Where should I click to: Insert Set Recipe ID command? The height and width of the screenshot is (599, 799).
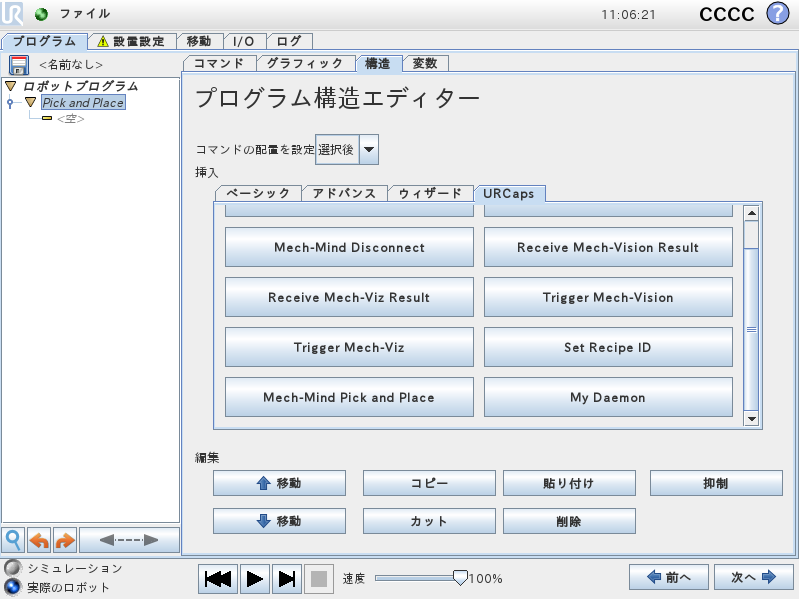click(608, 347)
